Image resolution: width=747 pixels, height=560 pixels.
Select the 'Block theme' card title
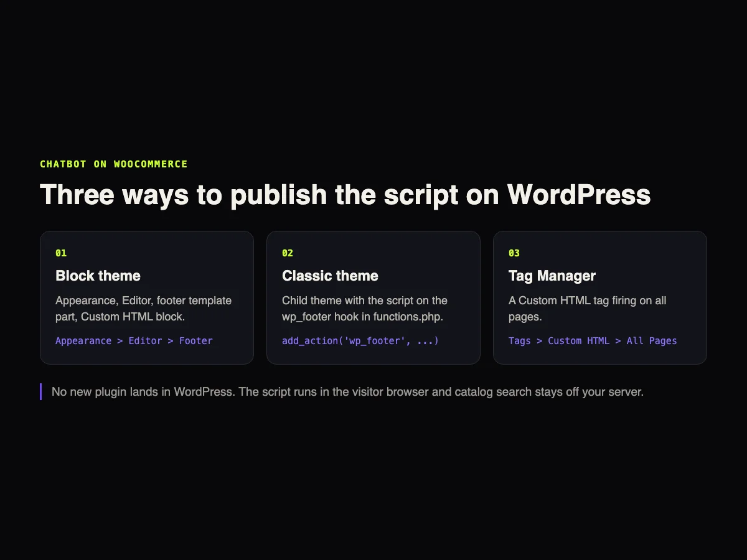point(98,276)
